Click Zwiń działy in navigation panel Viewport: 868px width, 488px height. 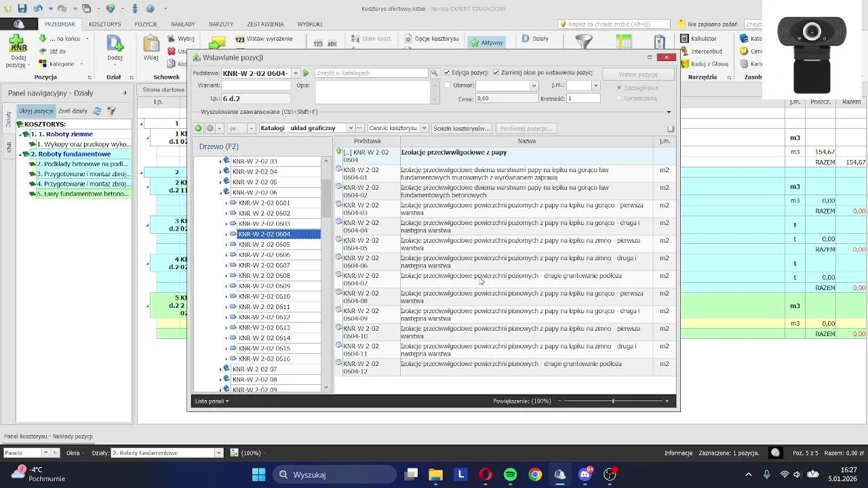tap(73, 111)
